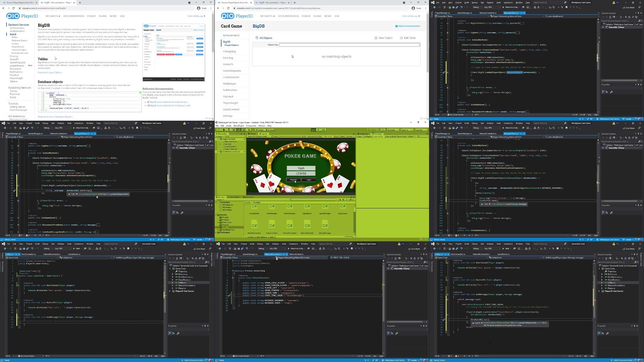Screen dimensions: 644x362
Task: Select the Move tool in Unity toolbar
Action: 224,130
